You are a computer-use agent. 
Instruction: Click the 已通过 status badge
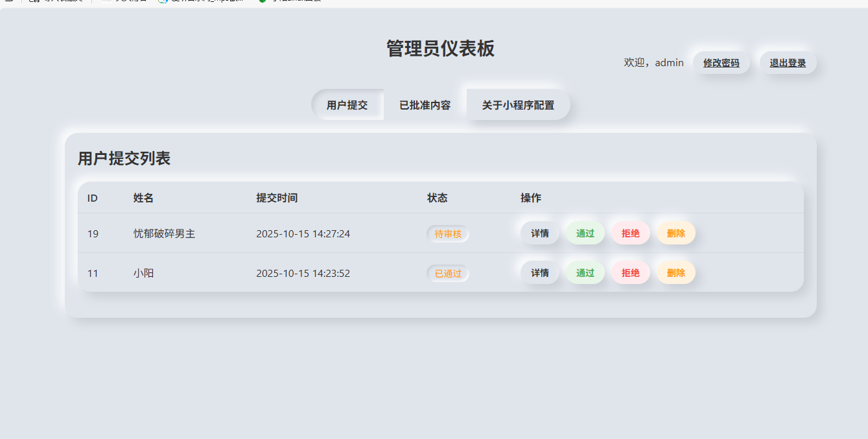coord(447,273)
